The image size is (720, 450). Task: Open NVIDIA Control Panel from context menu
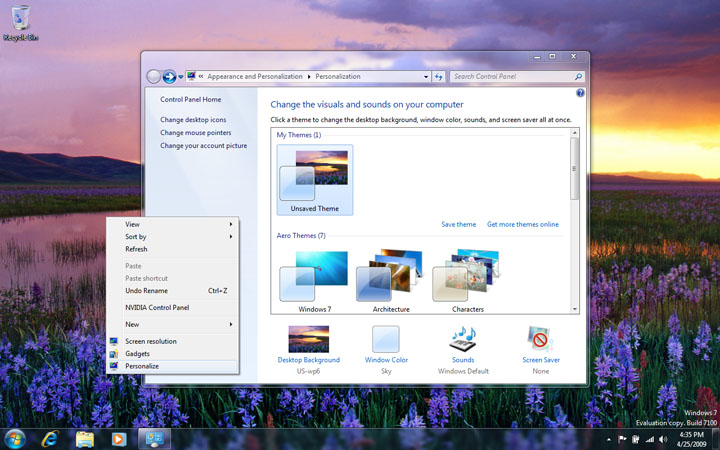(173, 308)
